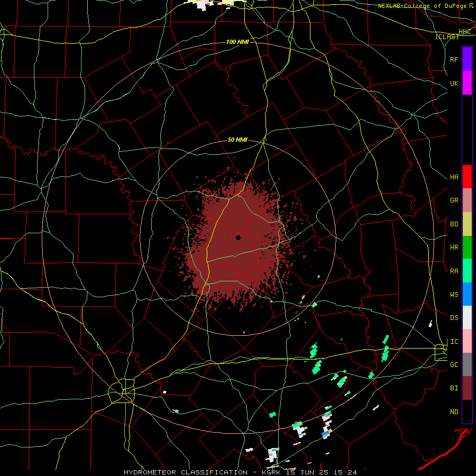Click the HA legend label text
Screen dimensions: 476x476
tap(454, 177)
